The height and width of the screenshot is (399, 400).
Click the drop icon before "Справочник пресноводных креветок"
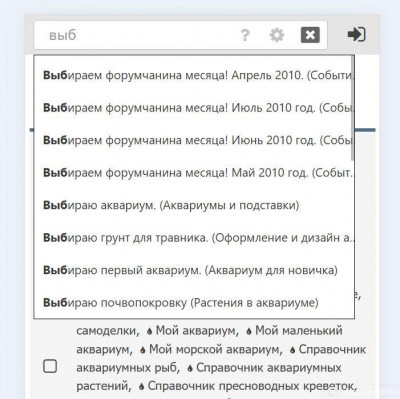click(141, 387)
